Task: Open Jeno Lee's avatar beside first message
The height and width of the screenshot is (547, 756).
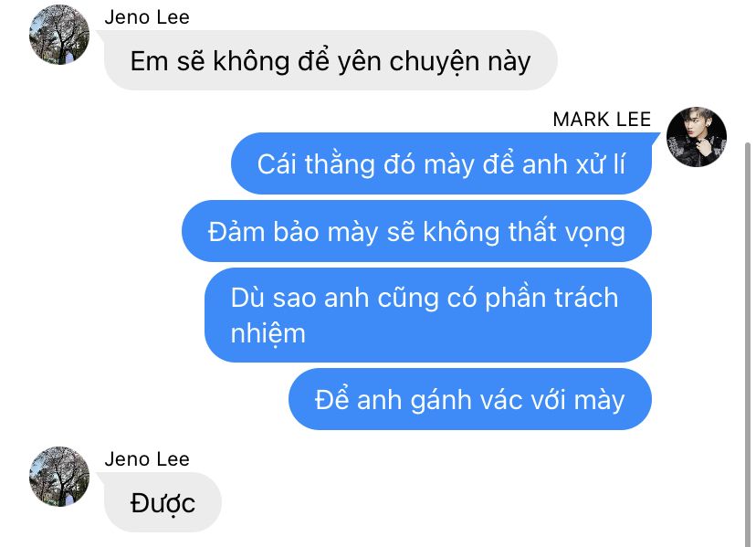Action: pyautogui.click(x=59, y=35)
